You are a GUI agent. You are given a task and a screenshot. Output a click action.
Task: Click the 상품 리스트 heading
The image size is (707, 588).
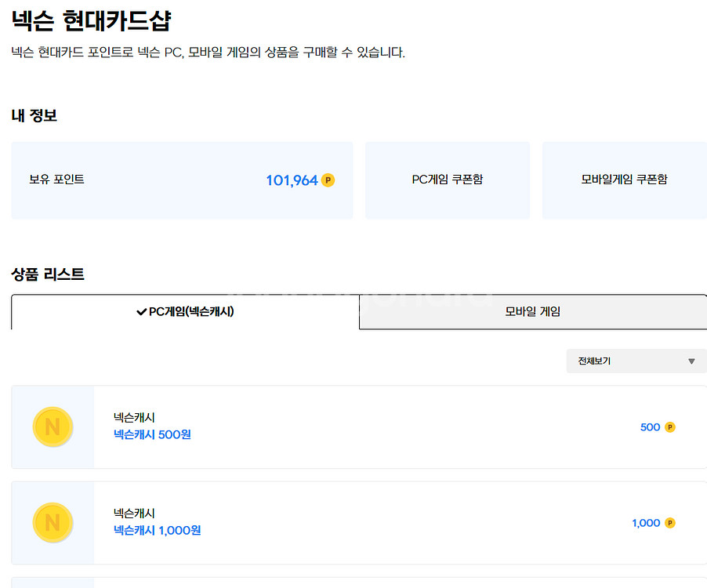point(48,274)
